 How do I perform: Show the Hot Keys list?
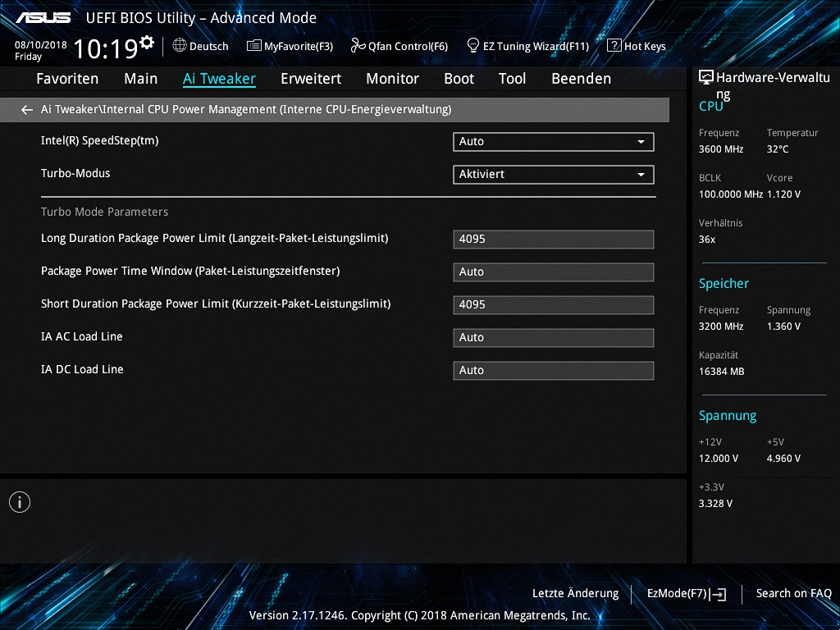pyautogui.click(x=637, y=46)
